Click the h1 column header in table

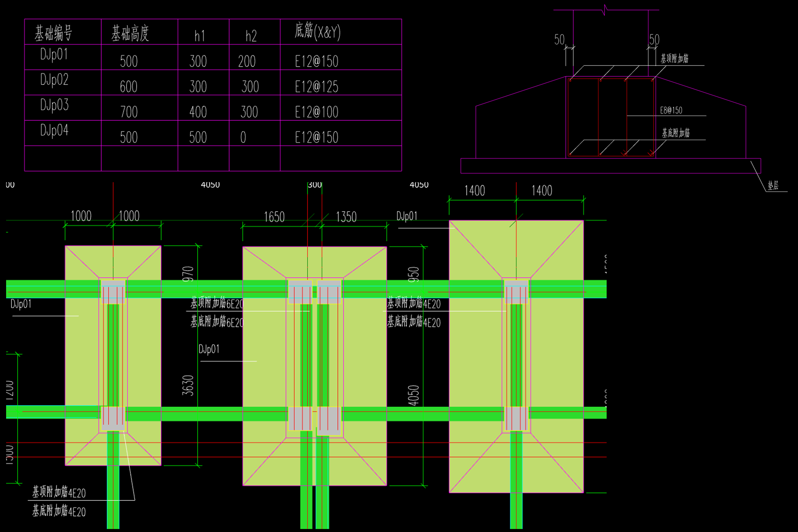click(203, 32)
